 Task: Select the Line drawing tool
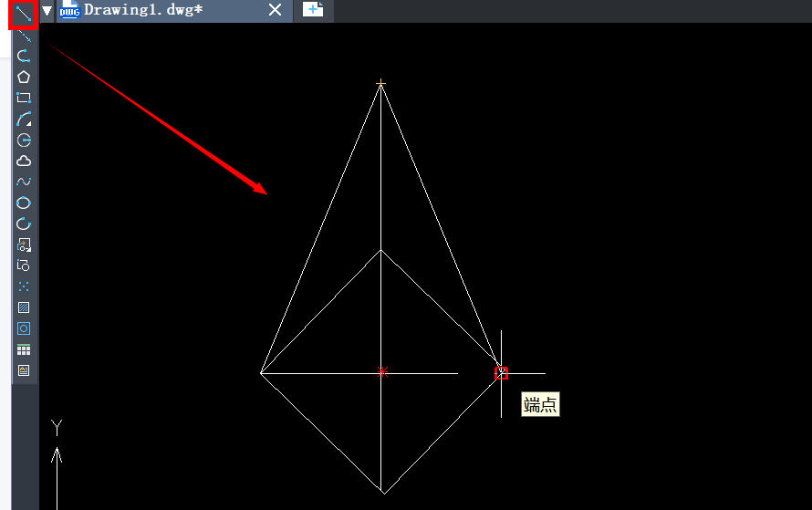coord(24,14)
